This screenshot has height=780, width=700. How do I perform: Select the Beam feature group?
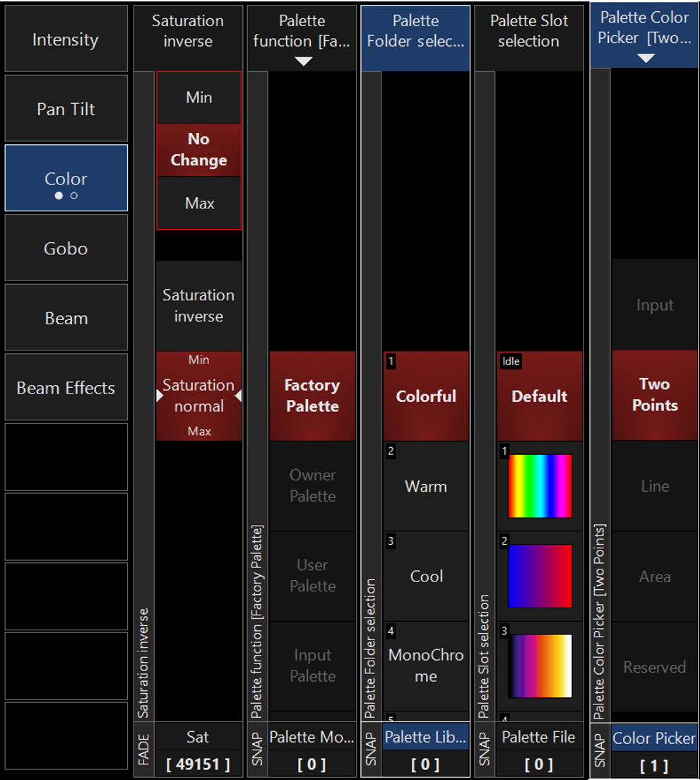66,318
